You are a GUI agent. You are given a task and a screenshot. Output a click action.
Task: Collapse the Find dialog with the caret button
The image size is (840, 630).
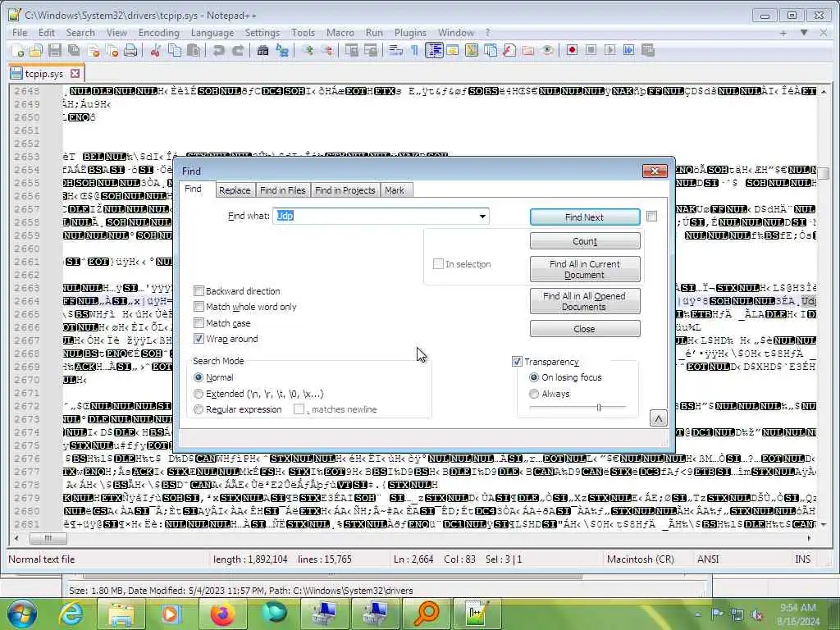659,418
